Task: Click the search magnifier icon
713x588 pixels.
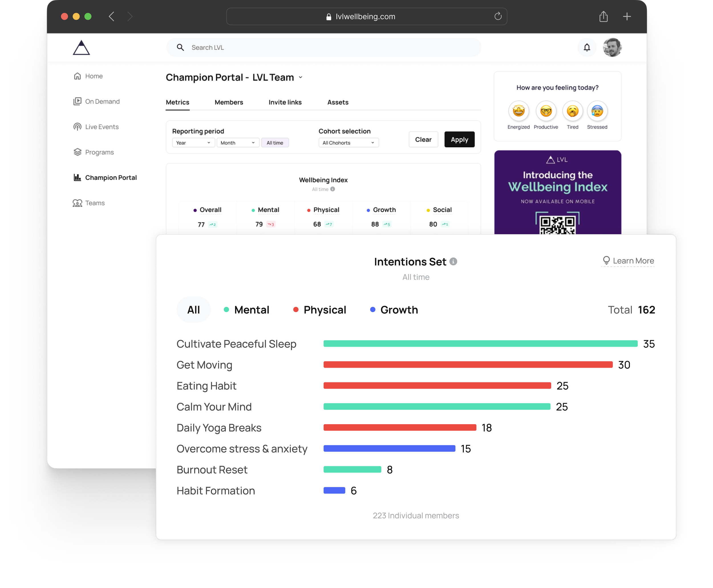Action: pos(180,47)
